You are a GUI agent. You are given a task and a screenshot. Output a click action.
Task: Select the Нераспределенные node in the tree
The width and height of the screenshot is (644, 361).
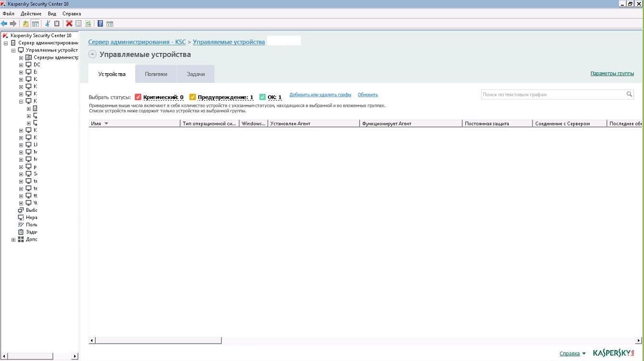coord(31,218)
